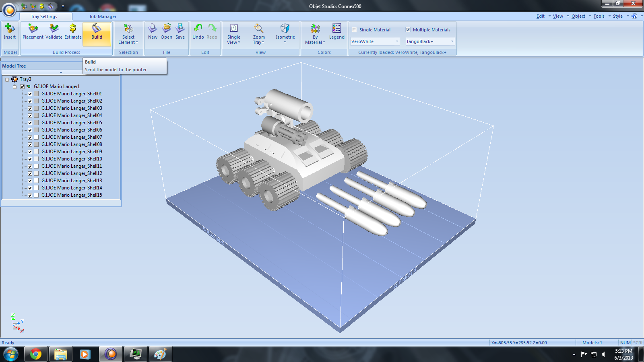Enable the Single Material checkbox
The image size is (644, 362).
coord(355,30)
